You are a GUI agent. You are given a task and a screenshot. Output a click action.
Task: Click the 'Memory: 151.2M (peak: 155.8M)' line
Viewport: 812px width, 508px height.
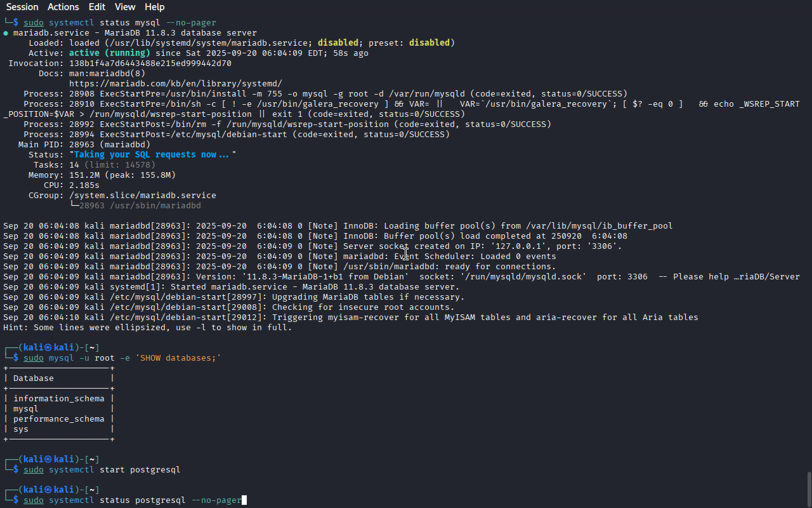(x=102, y=175)
